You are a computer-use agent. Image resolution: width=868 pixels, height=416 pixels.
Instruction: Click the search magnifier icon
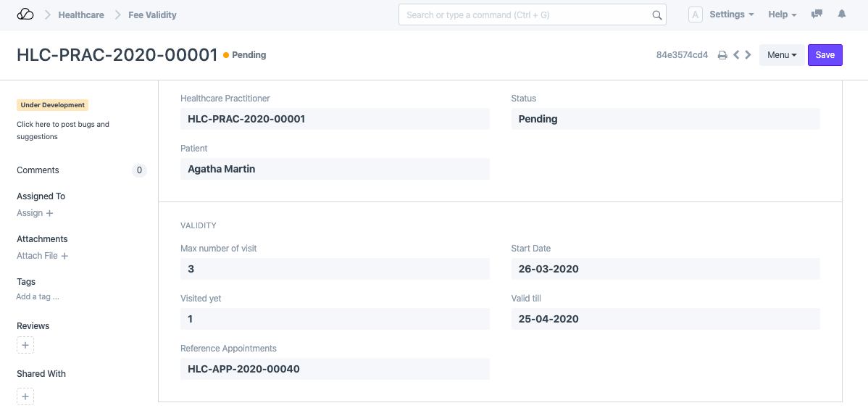point(657,15)
